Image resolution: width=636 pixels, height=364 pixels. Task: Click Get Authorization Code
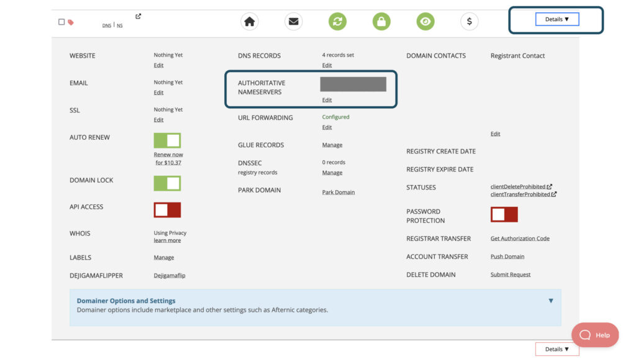tap(520, 238)
